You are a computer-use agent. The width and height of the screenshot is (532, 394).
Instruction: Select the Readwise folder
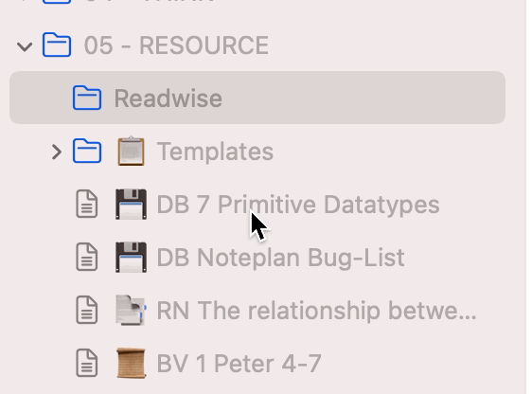pos(257,98)
